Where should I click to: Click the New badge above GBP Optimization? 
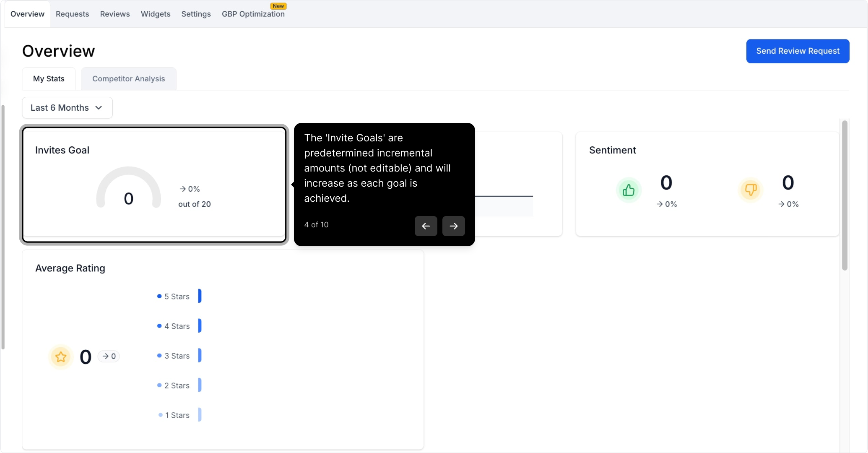[x=278, y=6]
